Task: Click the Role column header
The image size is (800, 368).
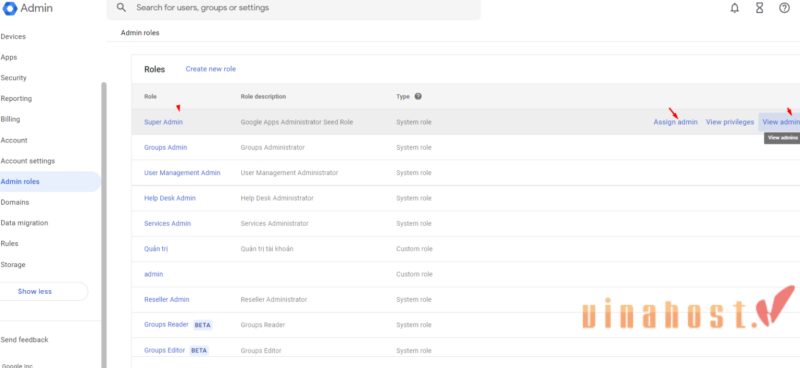Action: point(151,96)
